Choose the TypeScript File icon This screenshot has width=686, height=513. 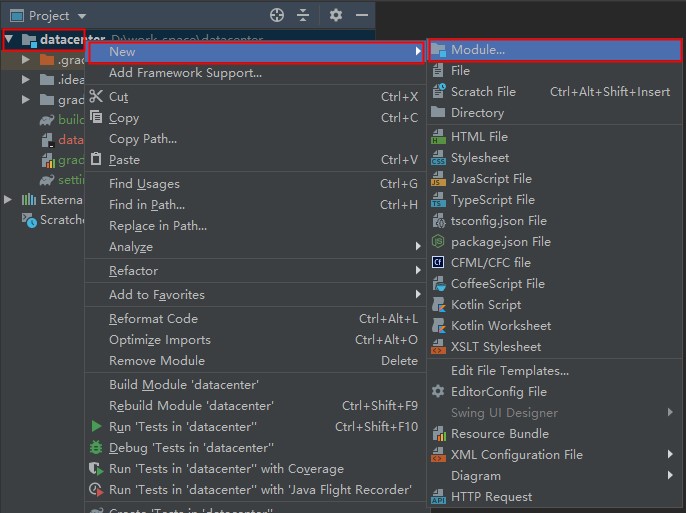click(438, 200)
